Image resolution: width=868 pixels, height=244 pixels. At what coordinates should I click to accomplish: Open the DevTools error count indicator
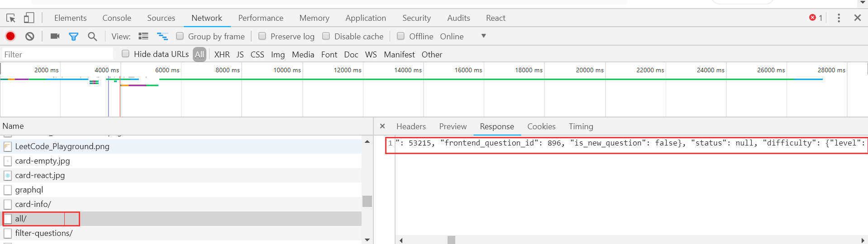[816, 18]
